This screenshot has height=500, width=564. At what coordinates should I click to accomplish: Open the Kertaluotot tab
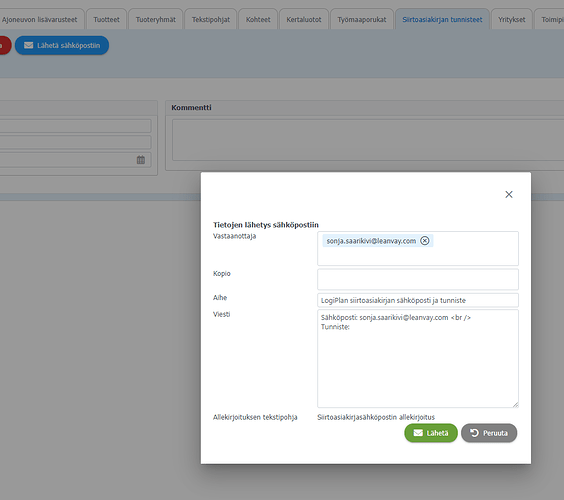point(304,19)
